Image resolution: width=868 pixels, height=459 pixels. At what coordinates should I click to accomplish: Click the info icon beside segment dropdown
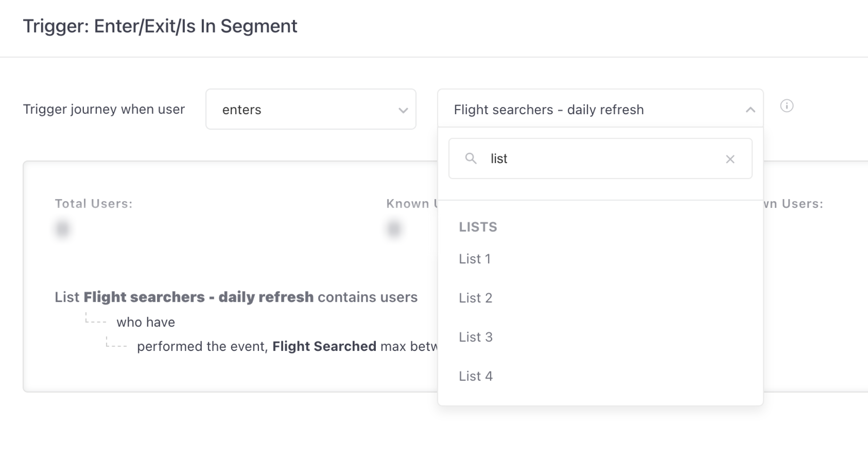point(787,106)
